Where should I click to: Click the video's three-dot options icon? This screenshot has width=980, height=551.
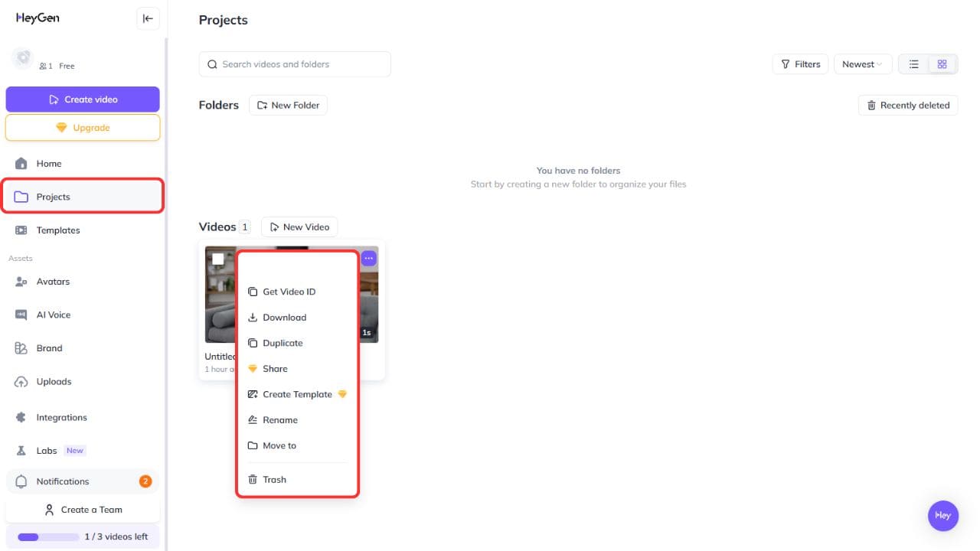click(368, 259)
